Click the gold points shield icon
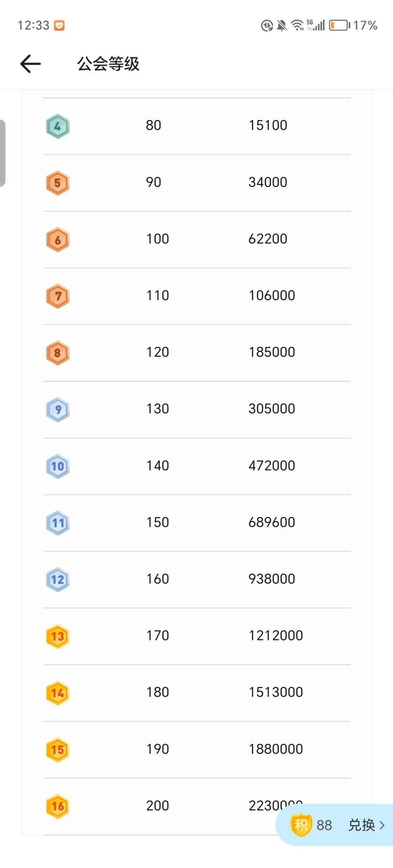393x868 pixels. pyautogui.click(x=301, y=825)
